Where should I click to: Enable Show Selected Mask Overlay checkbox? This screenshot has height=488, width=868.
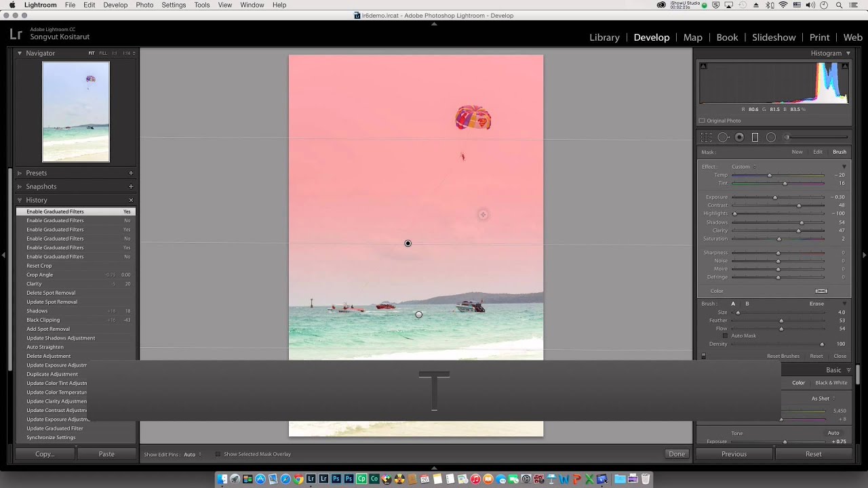coord(218,454)
